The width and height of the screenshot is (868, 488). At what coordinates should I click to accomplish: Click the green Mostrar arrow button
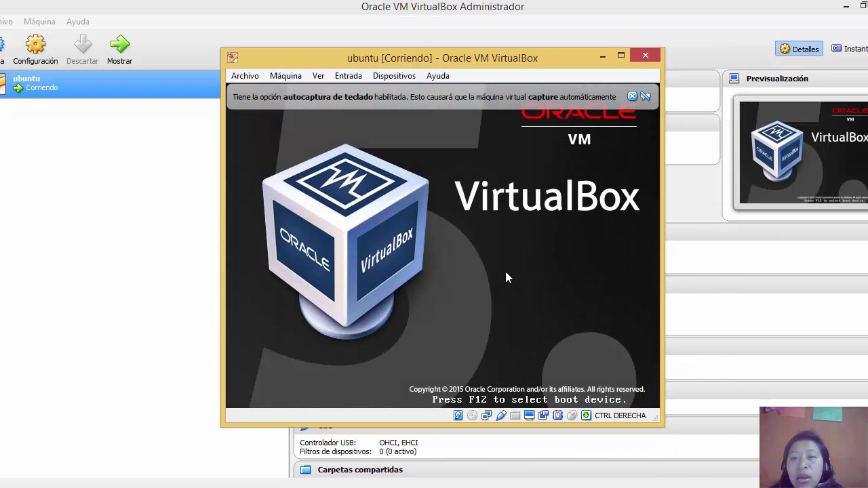click(119, 50)
